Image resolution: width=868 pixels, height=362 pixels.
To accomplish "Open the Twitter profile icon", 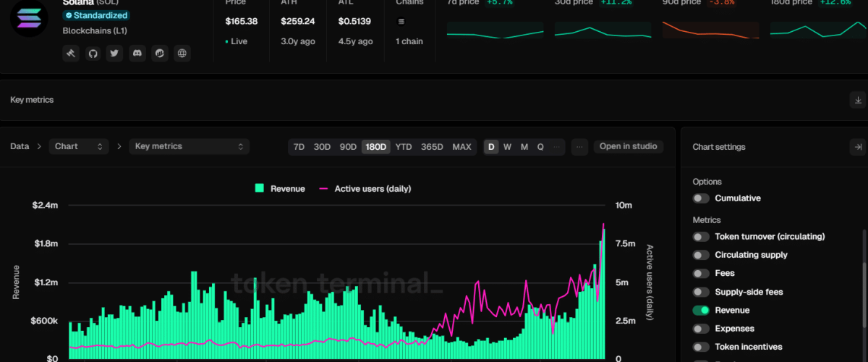I will [115, 53].
